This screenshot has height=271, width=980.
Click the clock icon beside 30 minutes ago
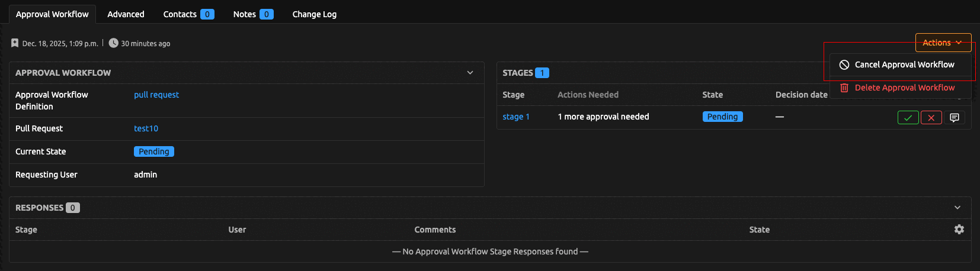(x=113, y=43)
